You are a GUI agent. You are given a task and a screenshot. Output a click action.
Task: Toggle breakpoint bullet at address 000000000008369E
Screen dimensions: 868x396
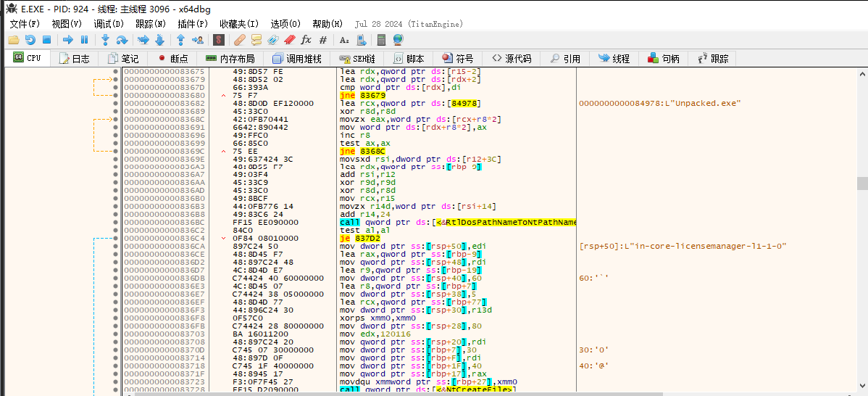coord(115,159)
